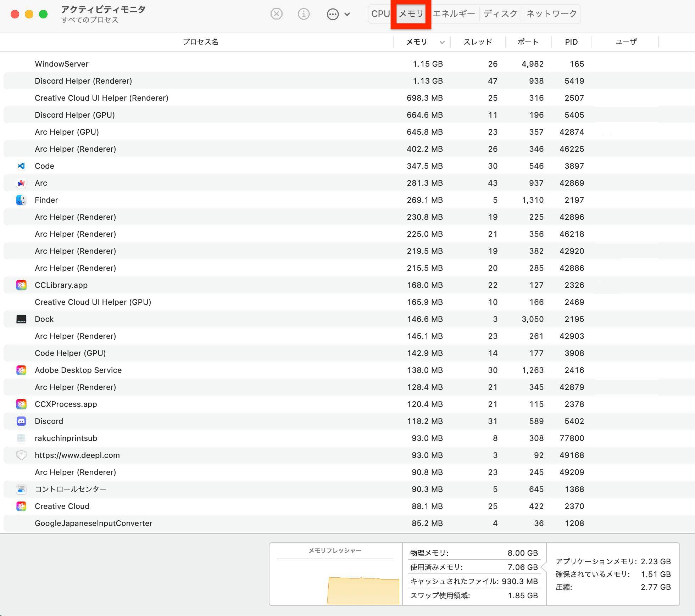695x616 pixels.
Task: Open the ネットワーク tab
Action: click(x=551, y=14)
